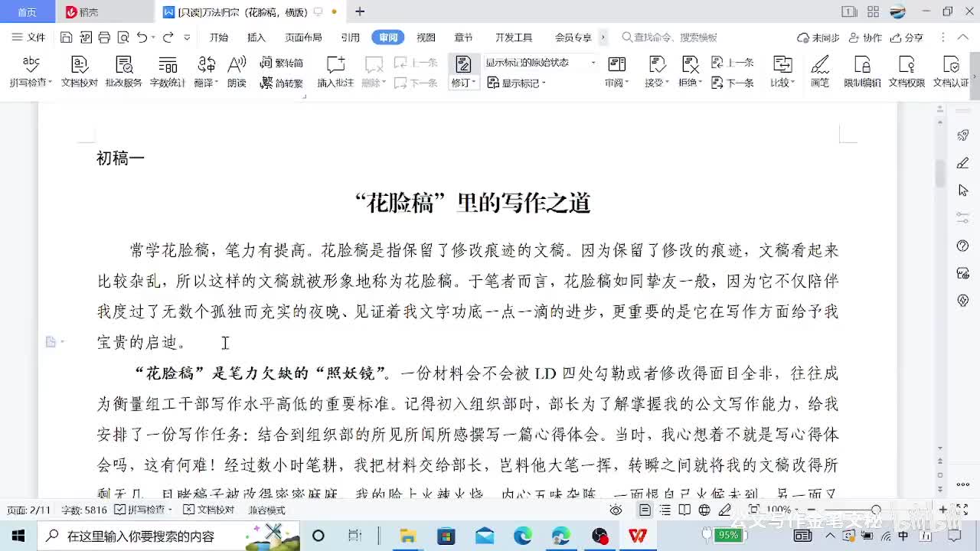Switch to the 插入 ribbon tab
This screenshot has width=980, height=551.
tap(256, 37)
